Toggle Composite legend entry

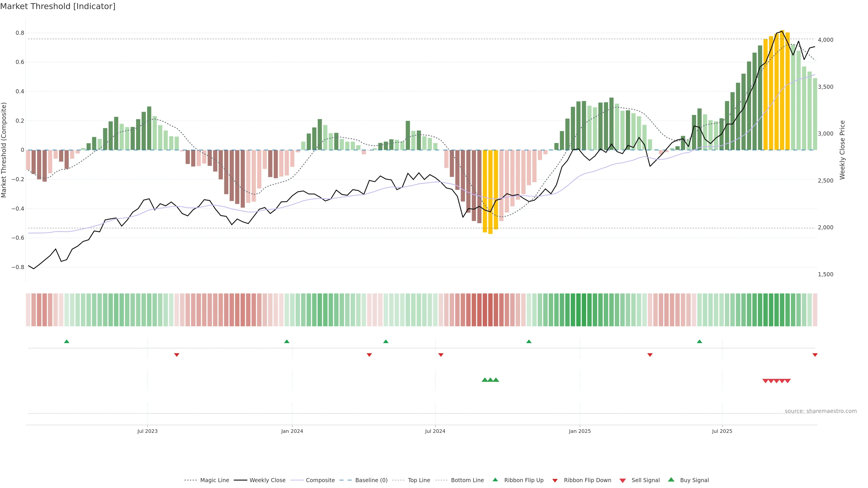tap(320, 480)
